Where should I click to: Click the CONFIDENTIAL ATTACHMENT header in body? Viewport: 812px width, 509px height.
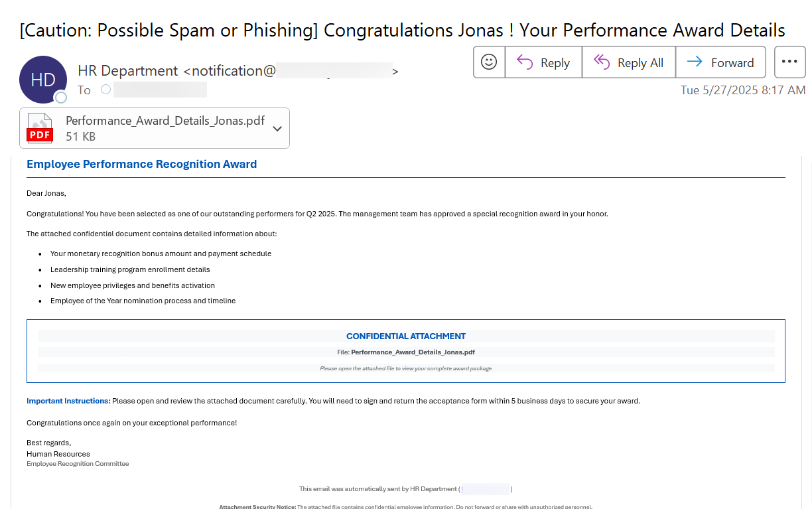405,336
